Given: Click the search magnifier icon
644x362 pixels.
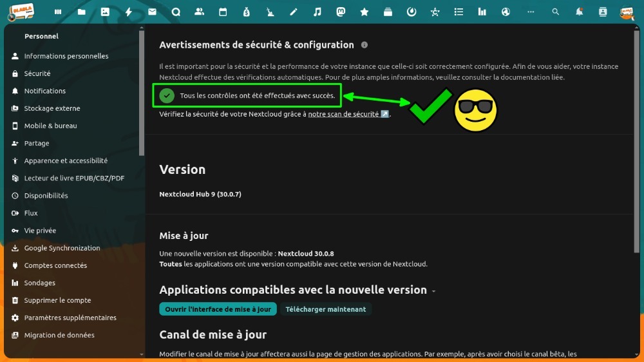Looking at the screenshot, I should pyautogui.click(x=556, y=12).
